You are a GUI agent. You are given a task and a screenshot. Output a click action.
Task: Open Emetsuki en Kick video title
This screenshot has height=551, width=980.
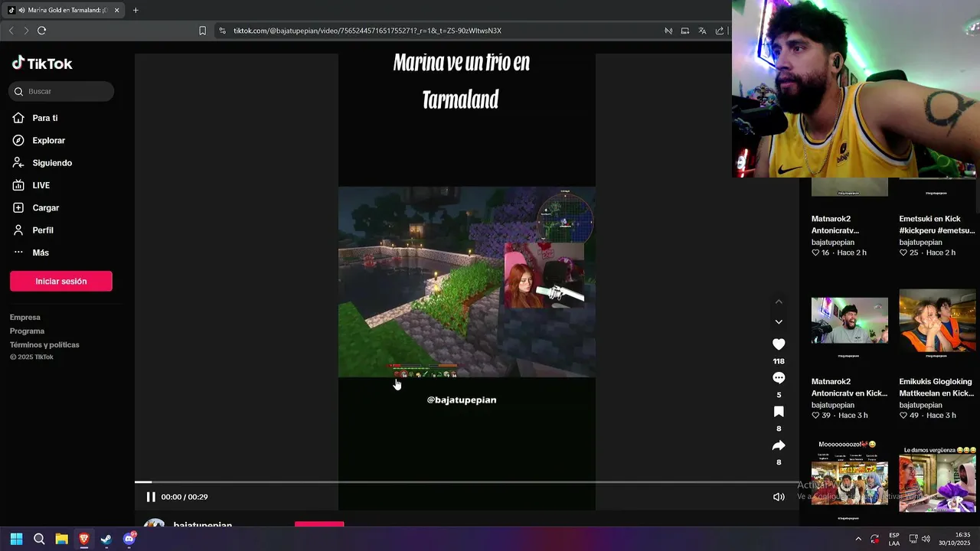coord(937,224)
